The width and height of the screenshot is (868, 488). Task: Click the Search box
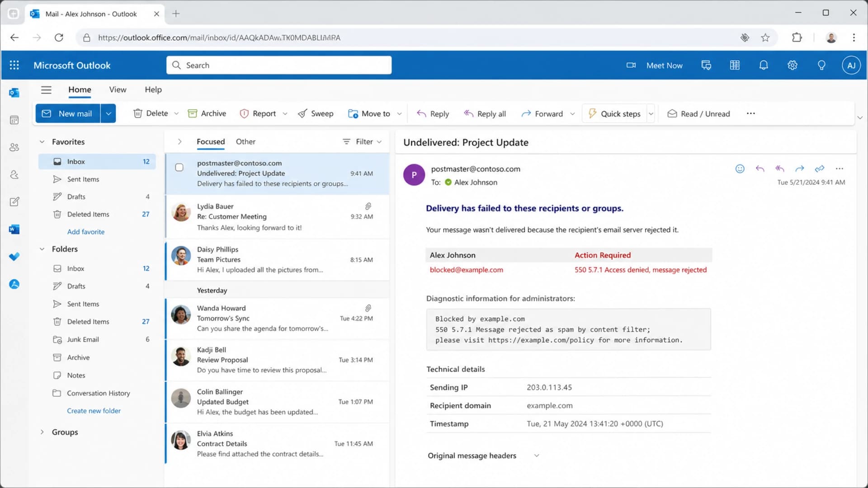279,65
